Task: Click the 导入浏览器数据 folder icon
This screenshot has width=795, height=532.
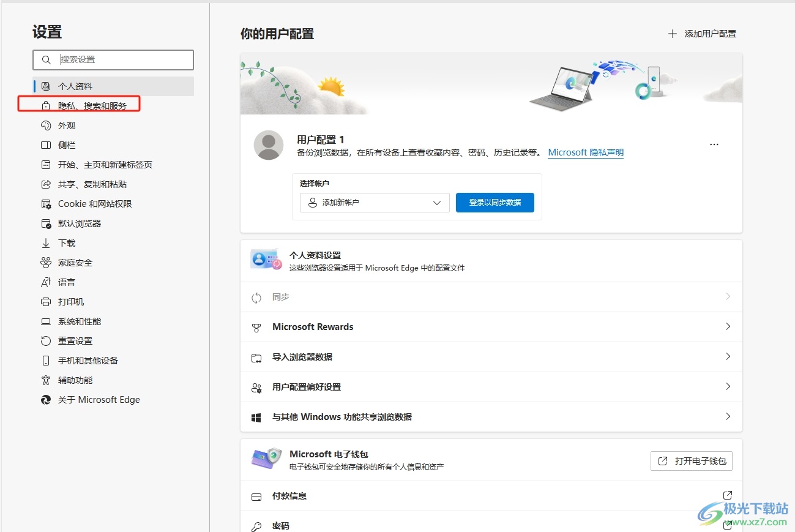Action: tap(256, 358)
